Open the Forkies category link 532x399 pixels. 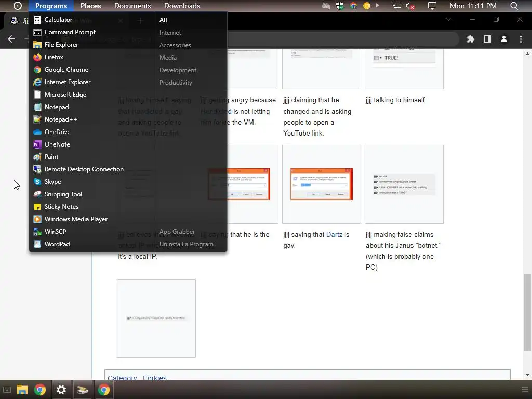pyautogui.click(x=155, y=377)
